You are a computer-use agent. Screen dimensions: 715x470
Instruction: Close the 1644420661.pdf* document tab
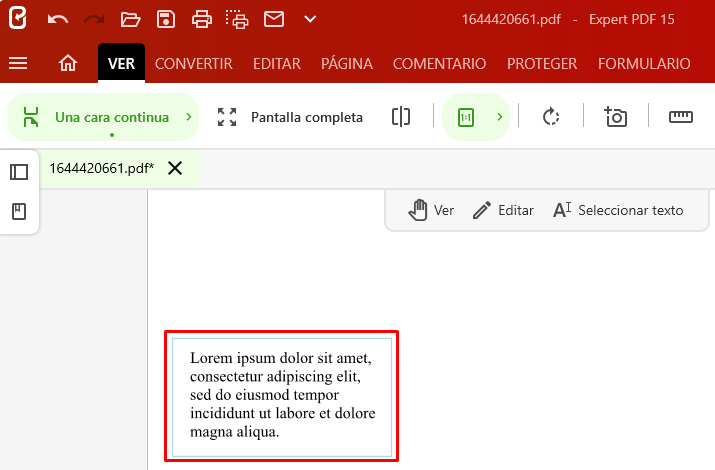pyautogui.click(x=175, y=168)
